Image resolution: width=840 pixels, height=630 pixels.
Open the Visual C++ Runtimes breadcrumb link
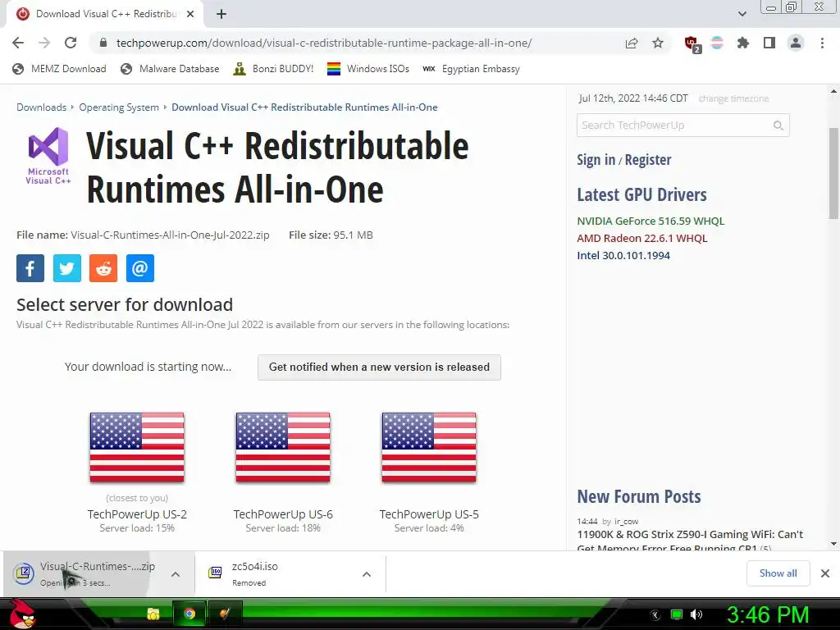coord(304,107)
